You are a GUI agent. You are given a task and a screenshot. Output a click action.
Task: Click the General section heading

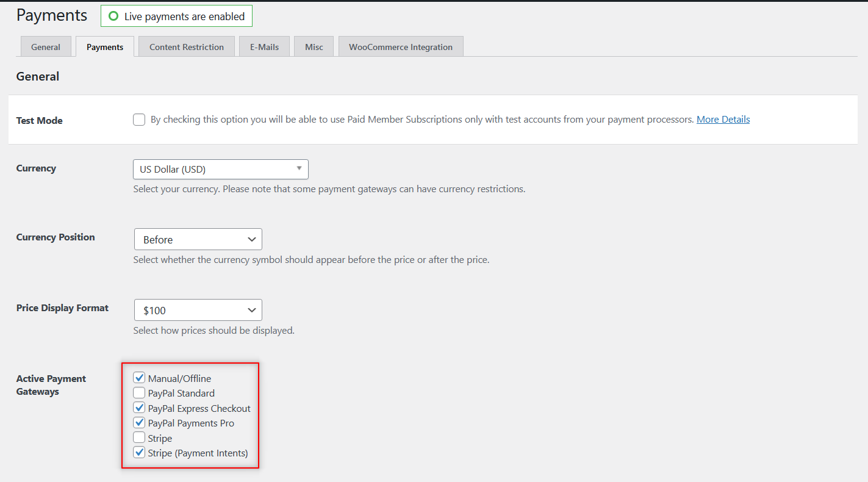pos(38,76)
